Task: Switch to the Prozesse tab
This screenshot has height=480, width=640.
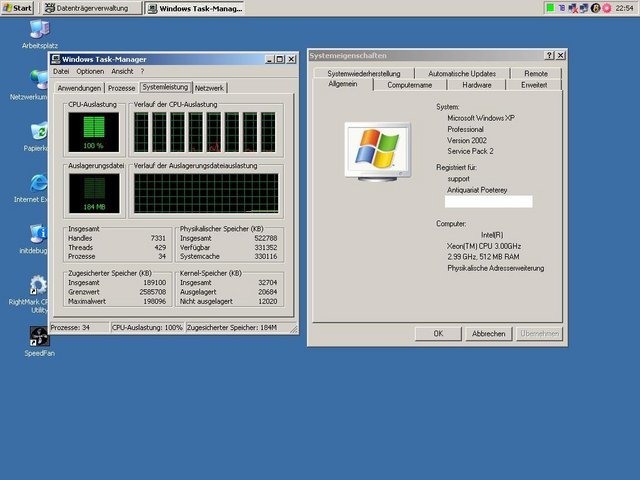Action: pos(121,88)
